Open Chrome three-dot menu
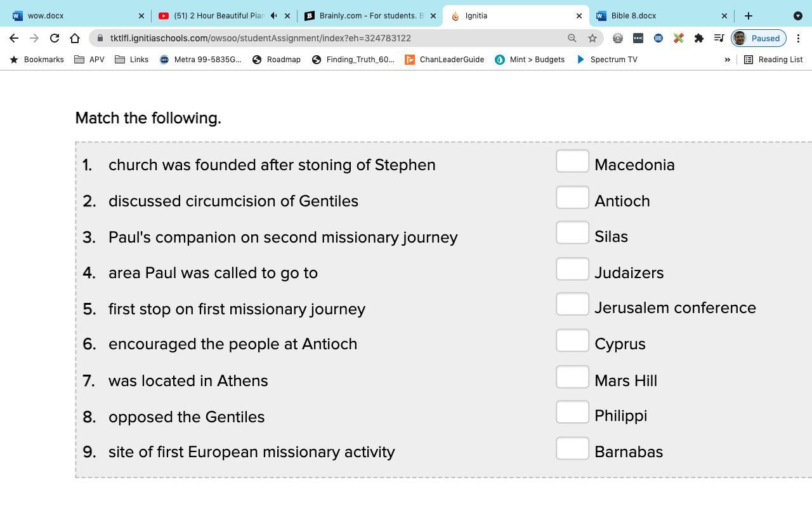This screenshot has height=508, width=812. pos(798,38)
